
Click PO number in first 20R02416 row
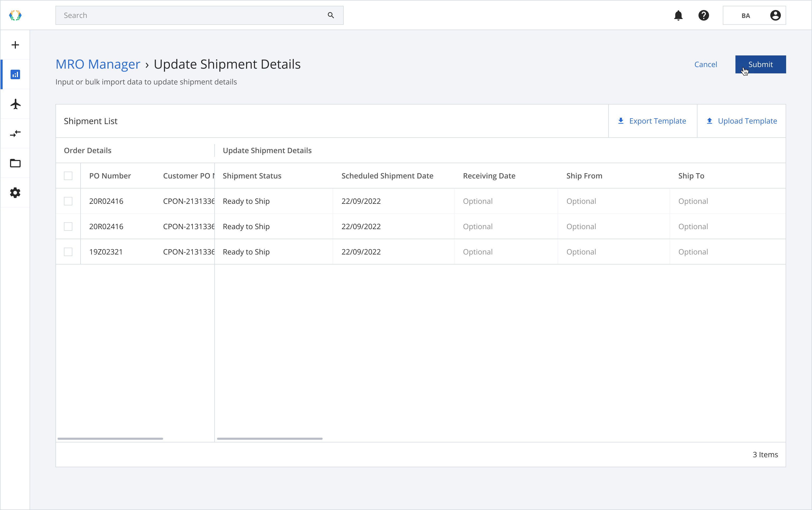tap(106, 201)
